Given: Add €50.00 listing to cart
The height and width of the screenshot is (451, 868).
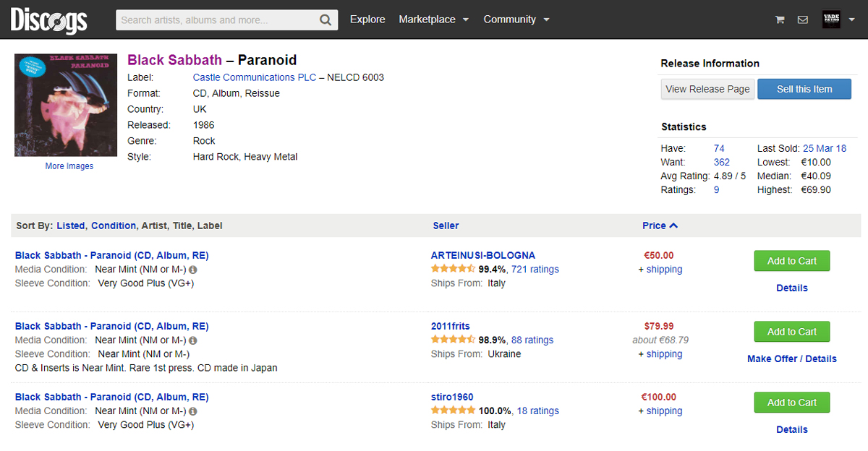Looking at the screenshot, I should pos(791,261).
